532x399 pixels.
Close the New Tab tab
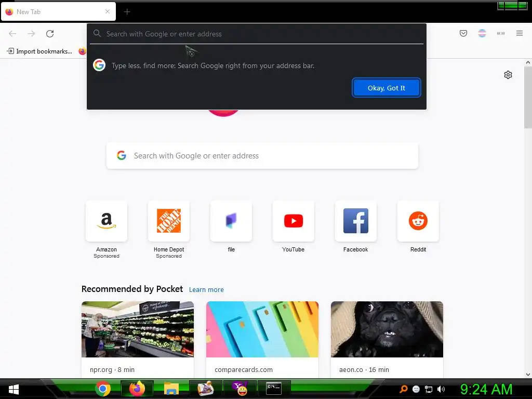pyautogui.click(x=108, y=11)
